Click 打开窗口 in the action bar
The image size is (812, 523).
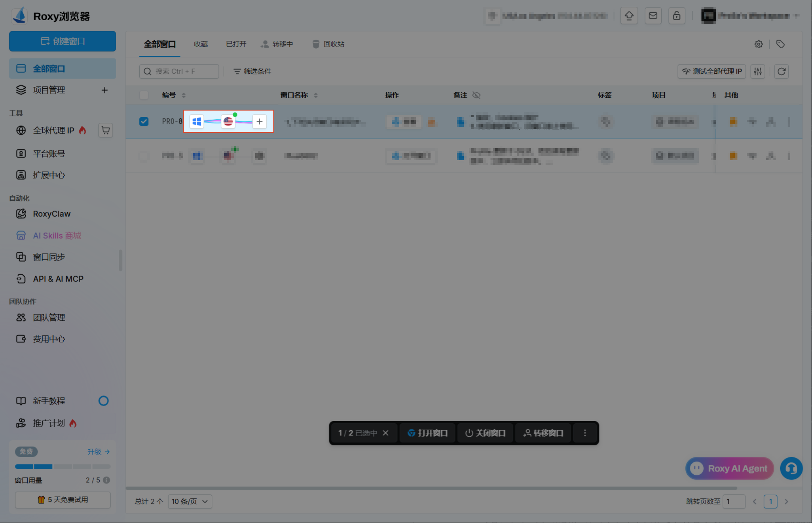(x=428, y=433)
